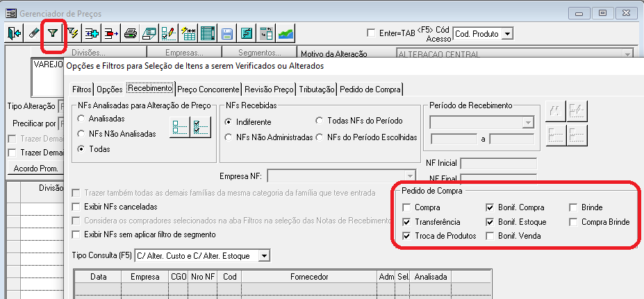Check the Brinde checkbox

click(x=573, y=207)
